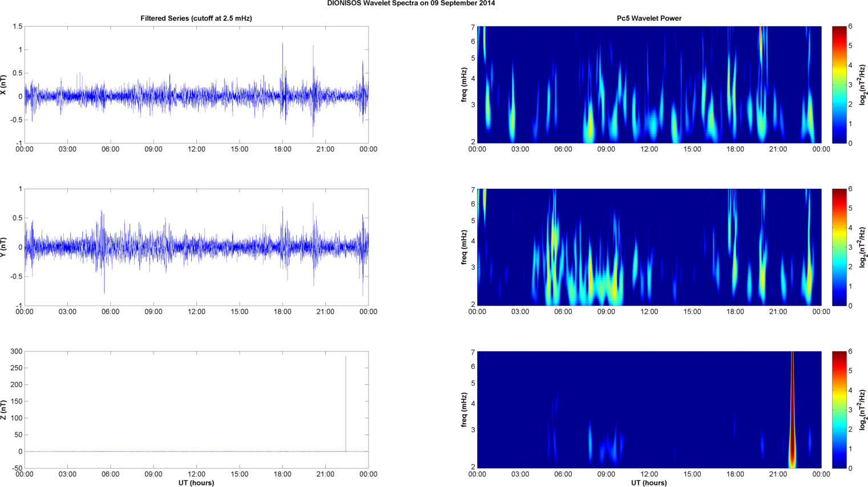Click the 1.5 tick on the X (nT) axis

point(17,27)
